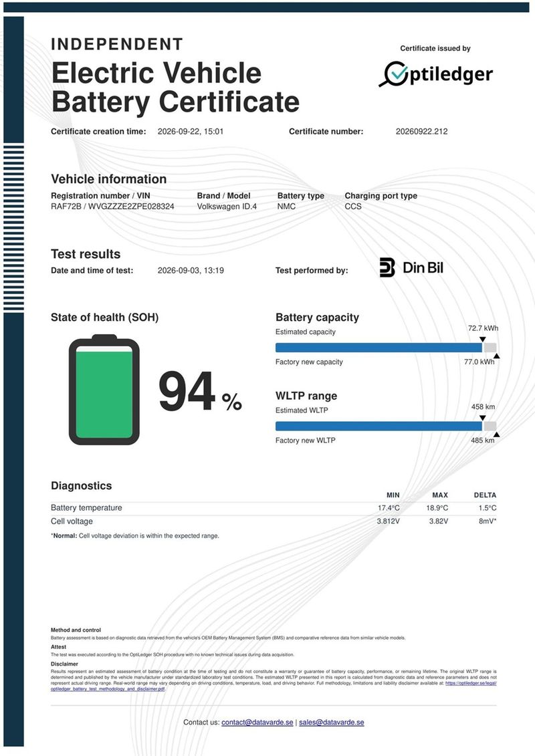Select the 458 km estimated WLTP value

pyautogui.click(x=483, y=407)
